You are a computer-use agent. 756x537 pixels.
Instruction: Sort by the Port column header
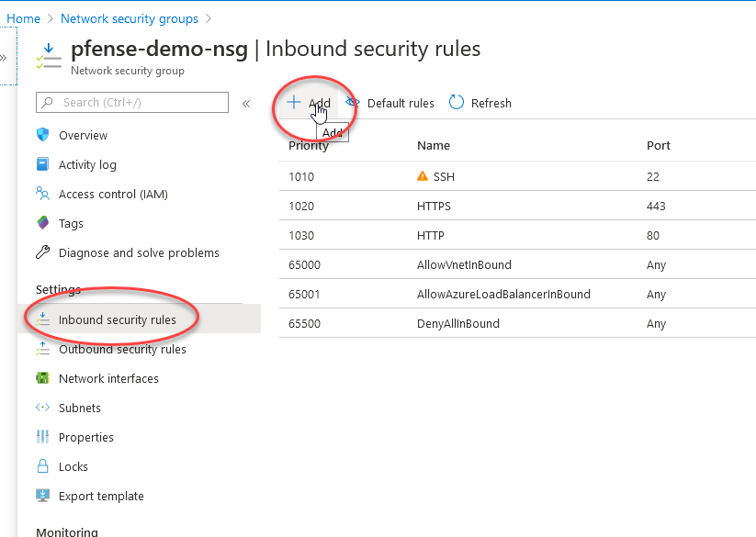[658, 145]
